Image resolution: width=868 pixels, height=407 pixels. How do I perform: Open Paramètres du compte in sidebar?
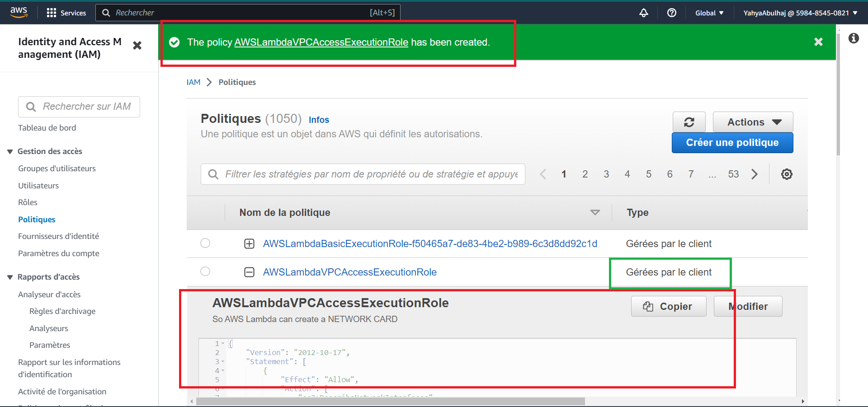click(x=58, y=253)
